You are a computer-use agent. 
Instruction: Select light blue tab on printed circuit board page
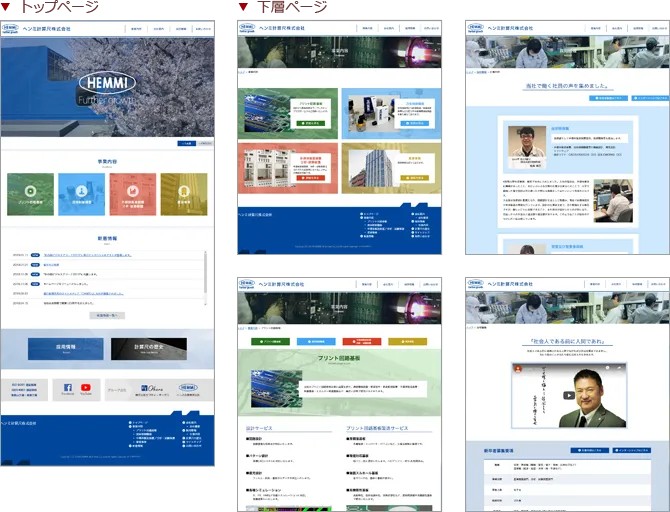pos(316,341)
